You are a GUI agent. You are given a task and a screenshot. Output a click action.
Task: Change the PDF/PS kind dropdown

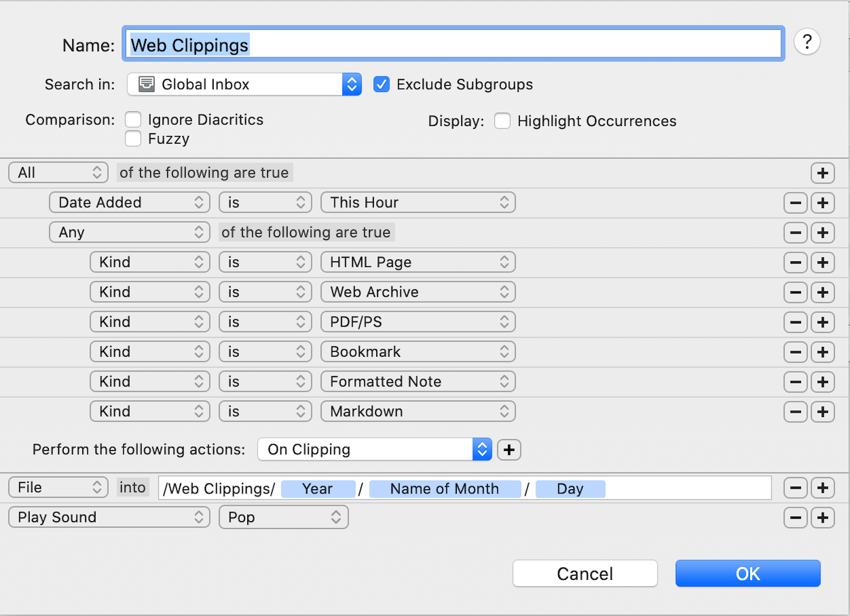(418, 321)
